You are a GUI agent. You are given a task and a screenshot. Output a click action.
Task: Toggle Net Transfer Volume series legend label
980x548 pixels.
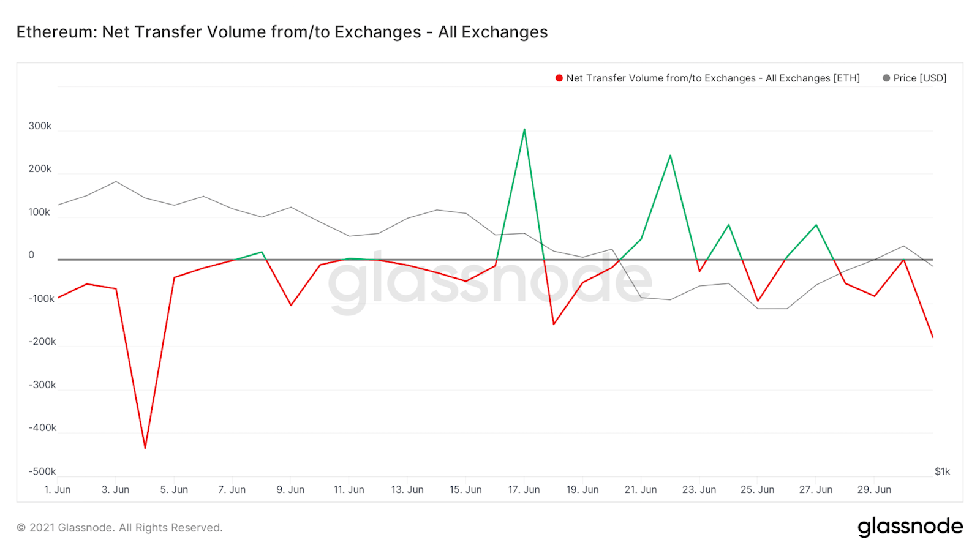click(713, 78)
